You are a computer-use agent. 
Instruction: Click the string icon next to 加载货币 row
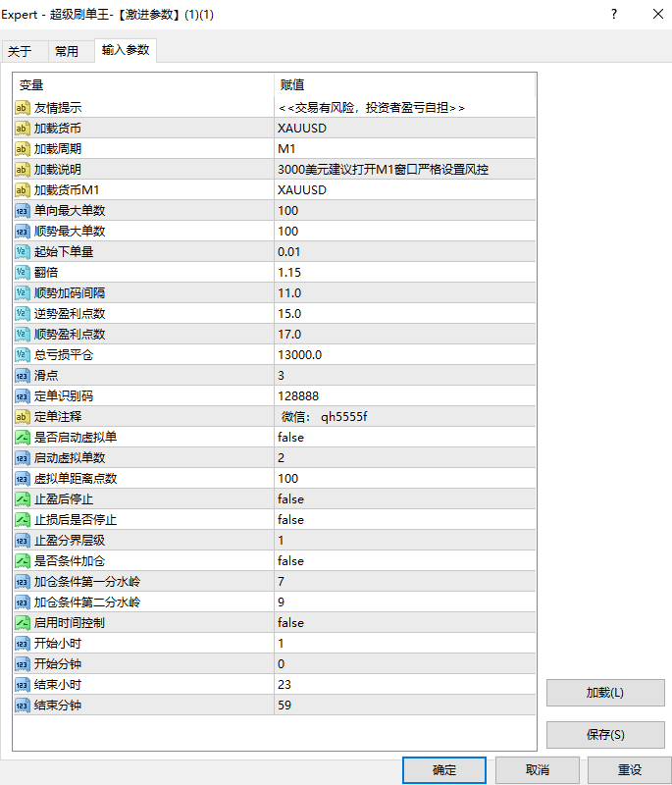pyautogui.click(x=22, y=129)
